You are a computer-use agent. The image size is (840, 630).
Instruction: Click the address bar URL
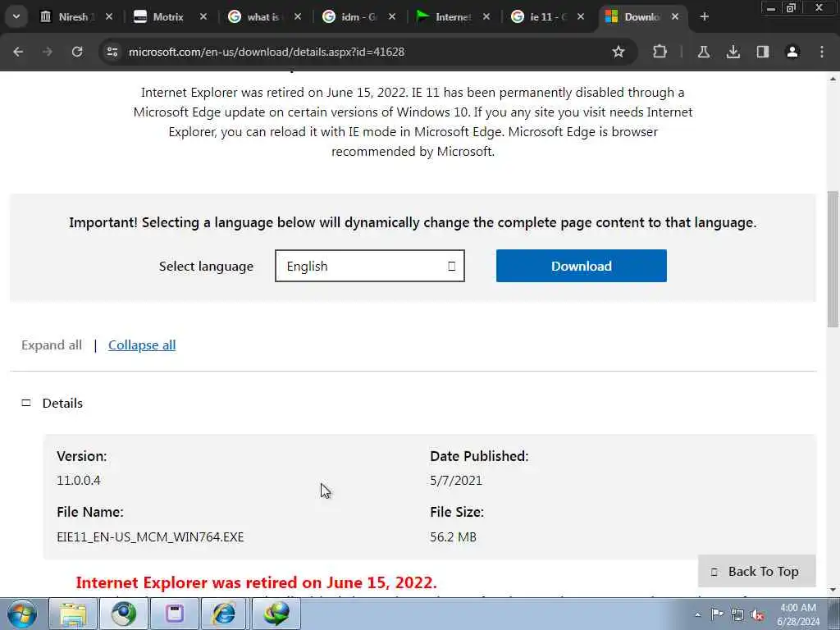[x=267, y=52]
